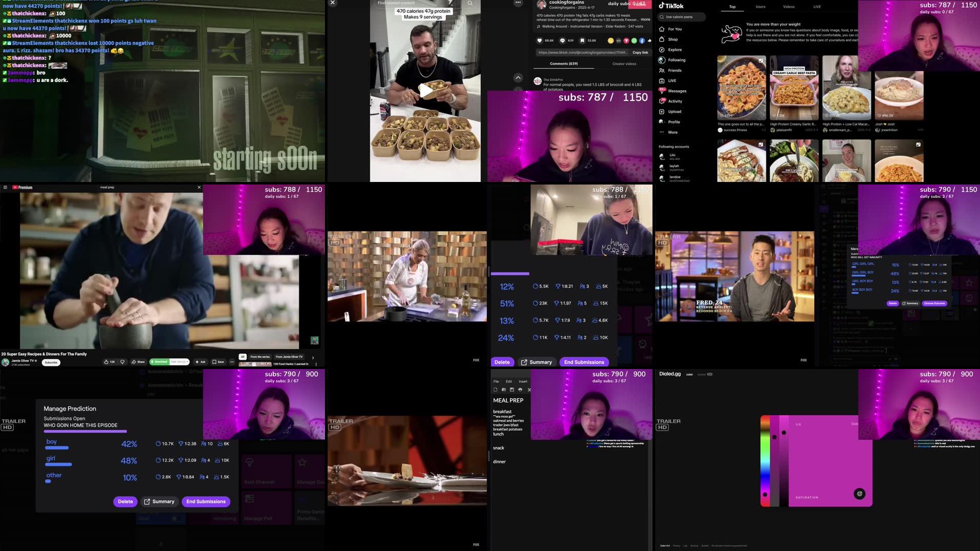980x551 pixels.
Task: Share the TikTok video to Facebook
Action: coord(642,40)
